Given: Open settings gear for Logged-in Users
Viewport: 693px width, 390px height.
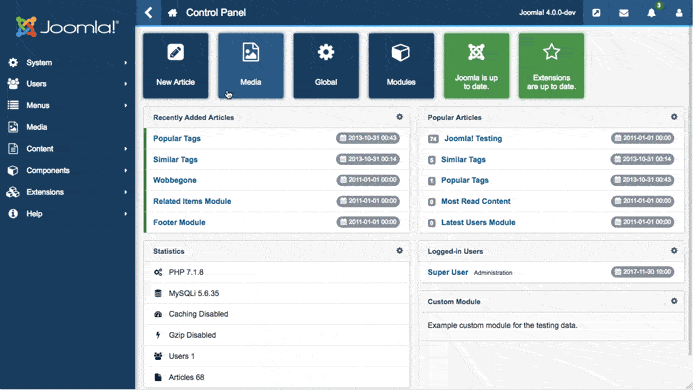Looking at the screenshot, I should coord(674,251).
